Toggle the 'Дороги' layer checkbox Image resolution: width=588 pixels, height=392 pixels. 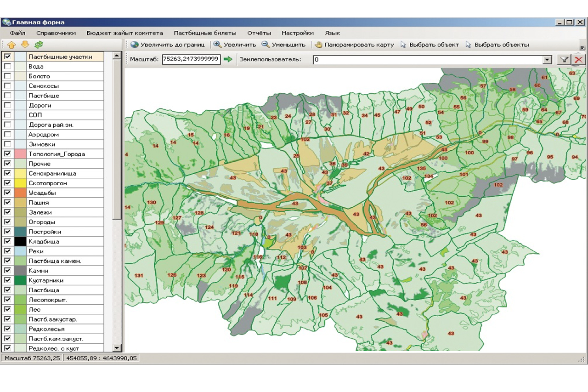[7, 105]
